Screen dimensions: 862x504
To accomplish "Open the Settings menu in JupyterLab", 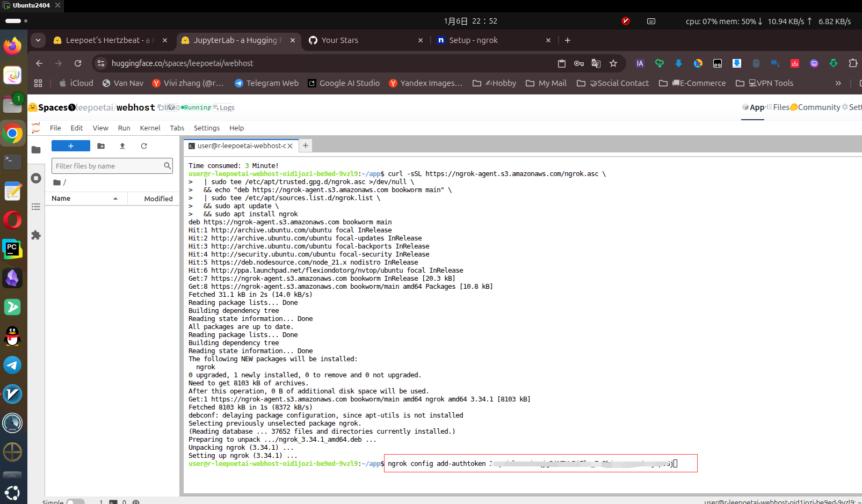I will click(x=206, y=128).
